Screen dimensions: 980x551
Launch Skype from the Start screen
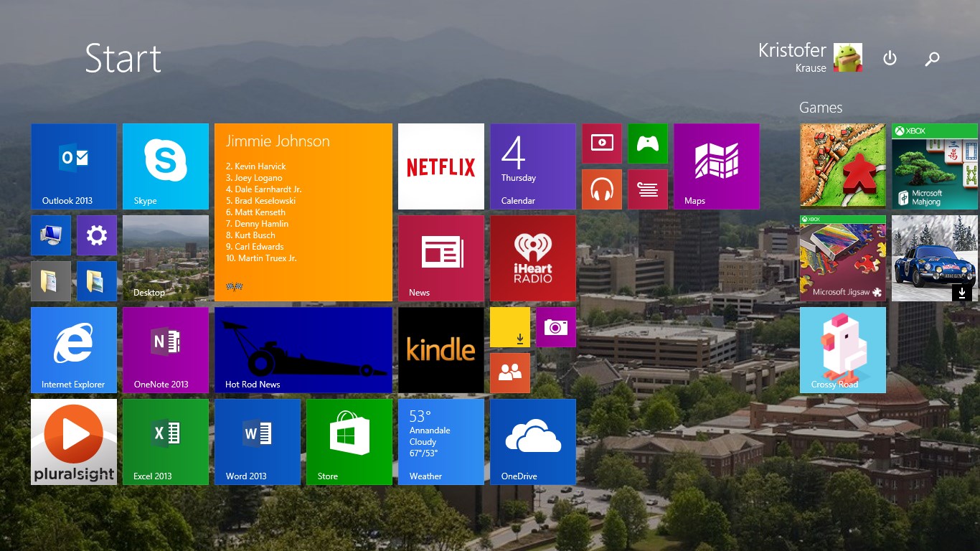click(166, 166)
